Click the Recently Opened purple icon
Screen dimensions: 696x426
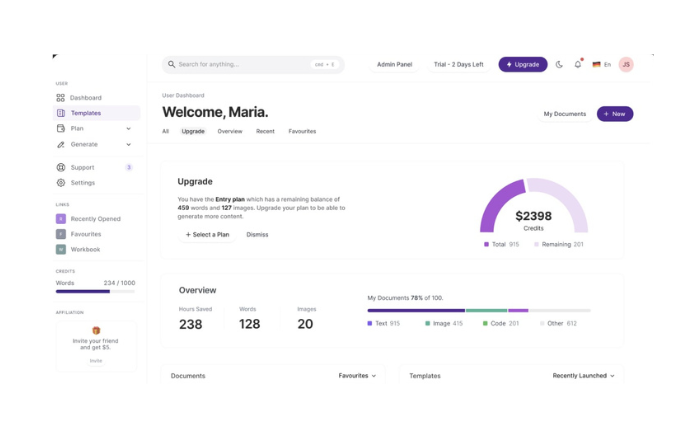click(61, 219)
